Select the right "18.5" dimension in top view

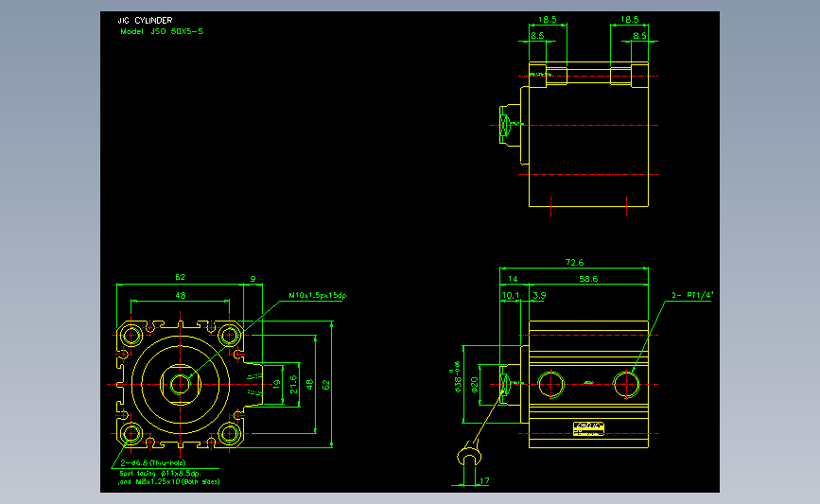point(629,19)
